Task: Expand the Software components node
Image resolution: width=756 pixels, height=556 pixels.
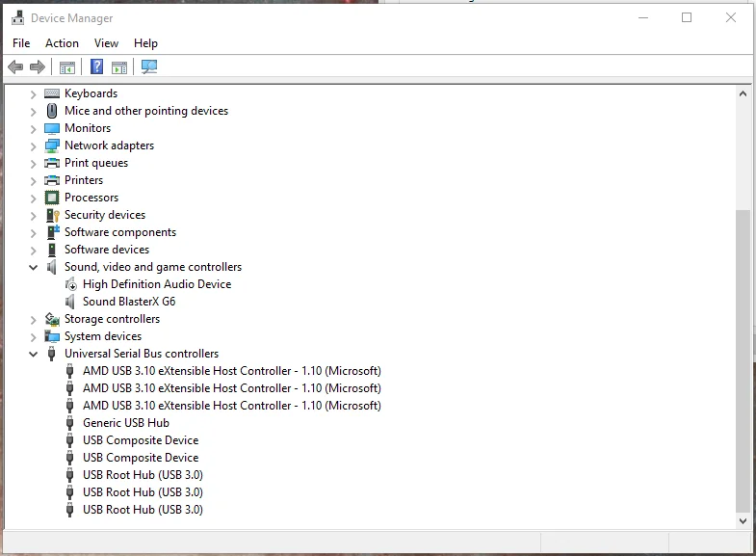Action: [33, 233]
